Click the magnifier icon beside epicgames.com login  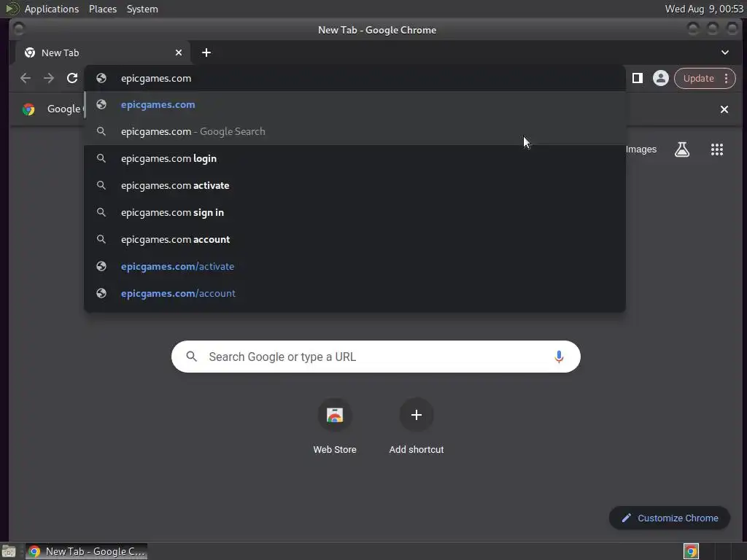coord(101,158)
